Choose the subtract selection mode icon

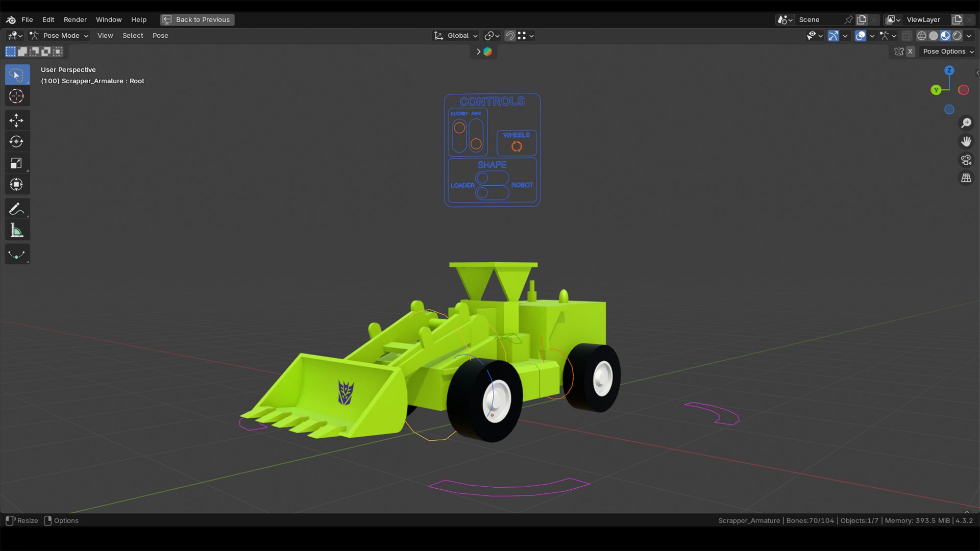tap(34, 52)
